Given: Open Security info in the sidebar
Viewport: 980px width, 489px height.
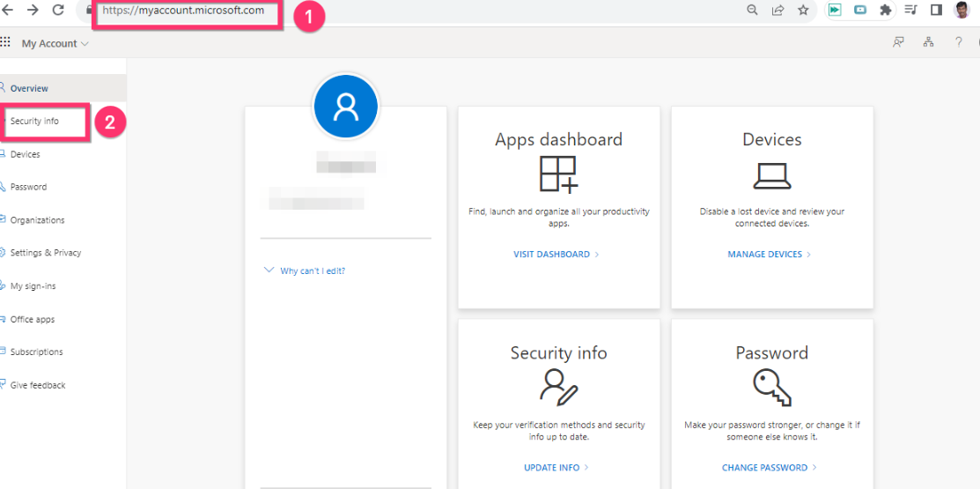Looking at the screenshot, I should tap(35, 121).
